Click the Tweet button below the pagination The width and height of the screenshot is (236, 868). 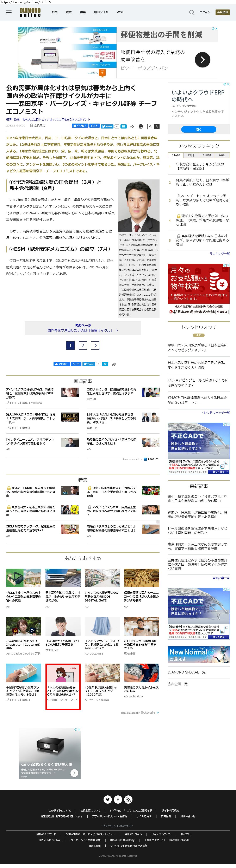[x=89, y=364]
